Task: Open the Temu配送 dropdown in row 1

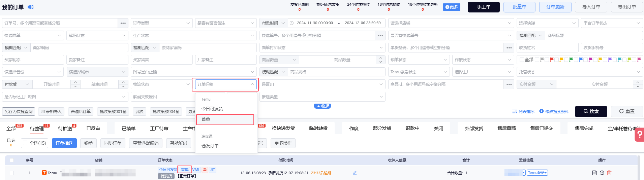Action: tap(537, 173)
